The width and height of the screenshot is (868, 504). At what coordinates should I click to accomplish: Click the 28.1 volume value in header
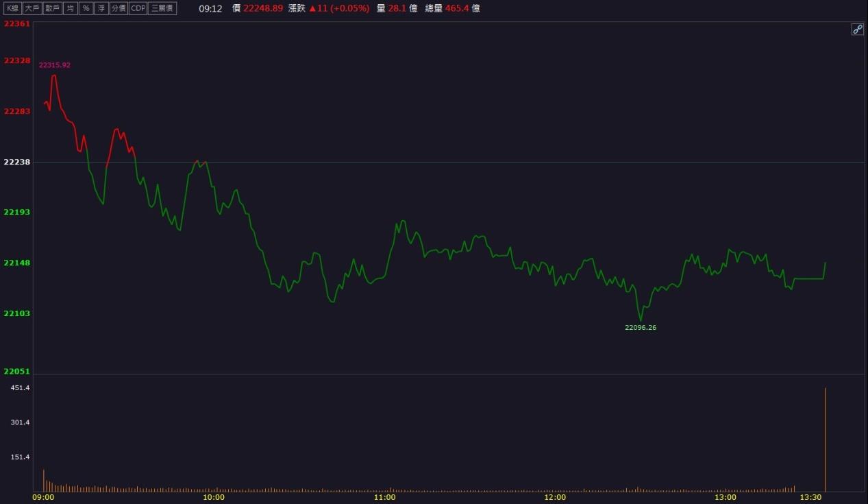click(397, 8)
